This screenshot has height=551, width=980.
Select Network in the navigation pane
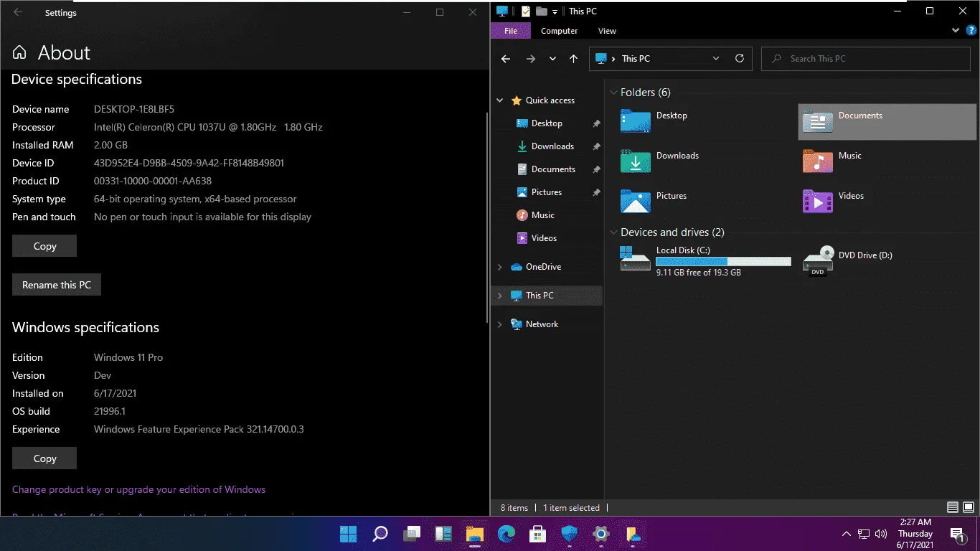tap(542, 324)
